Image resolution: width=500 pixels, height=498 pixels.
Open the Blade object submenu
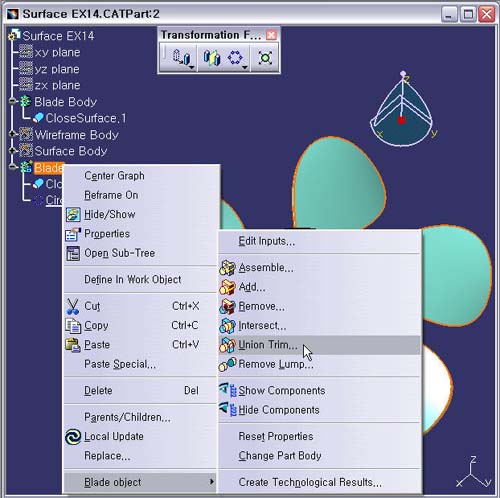(140, 482)
